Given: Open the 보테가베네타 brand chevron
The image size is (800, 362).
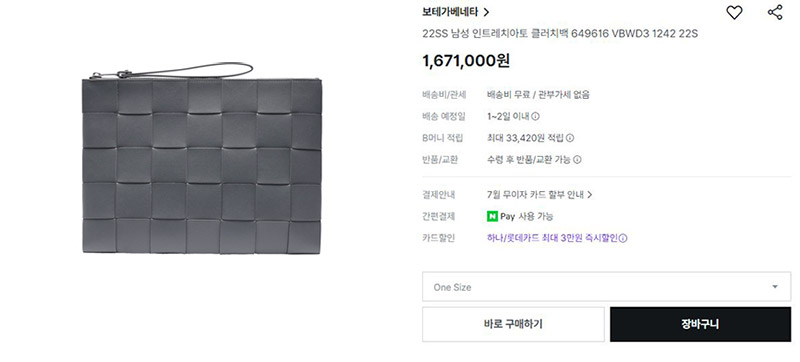Looking at the screenshot, I should click(x=486, y=12).
